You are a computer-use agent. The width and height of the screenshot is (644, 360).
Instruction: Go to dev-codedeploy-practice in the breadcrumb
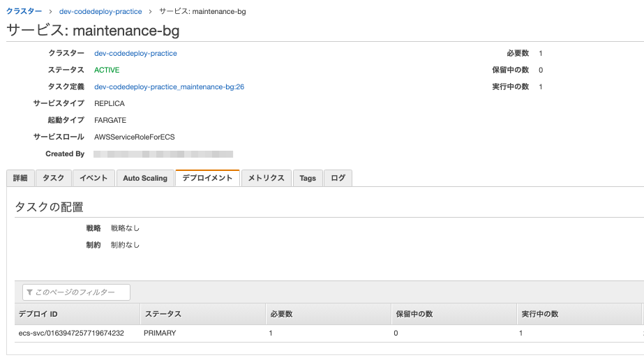[100, 12]
